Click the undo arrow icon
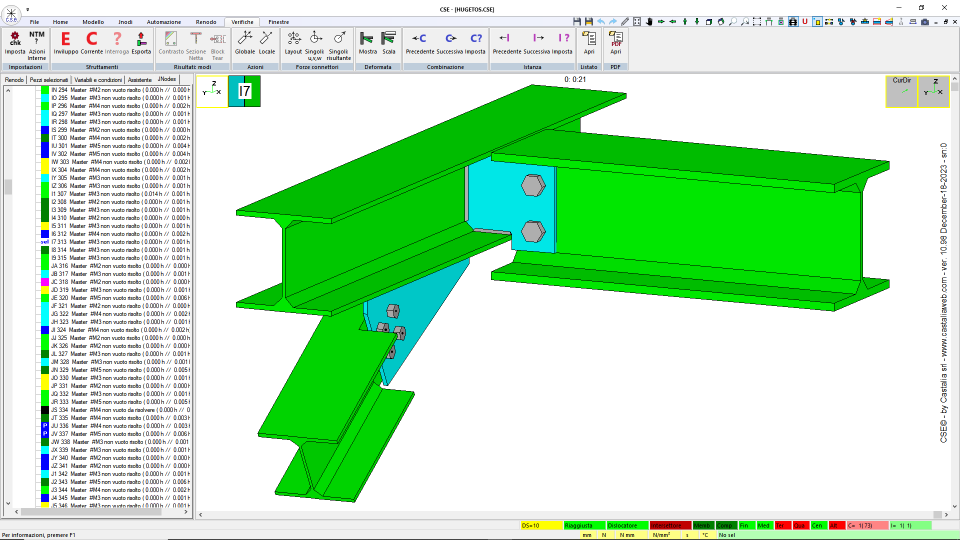Viewport: 960px width, 540px height. (x=601, y=21)
